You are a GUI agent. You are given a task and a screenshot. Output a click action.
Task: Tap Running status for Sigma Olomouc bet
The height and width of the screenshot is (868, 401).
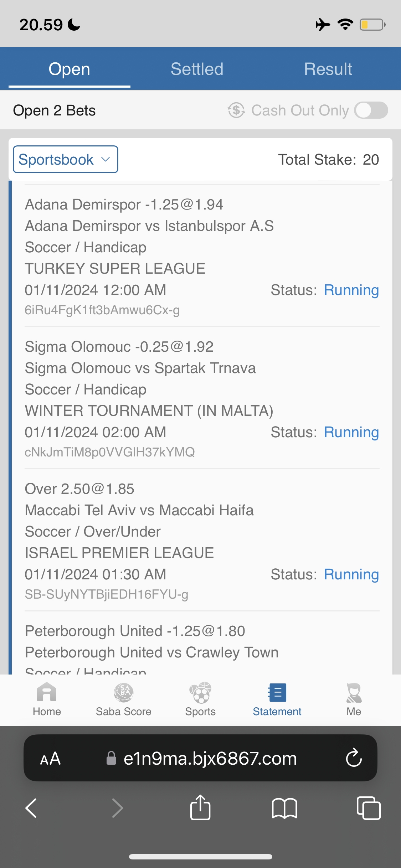[x=351, y=432]
